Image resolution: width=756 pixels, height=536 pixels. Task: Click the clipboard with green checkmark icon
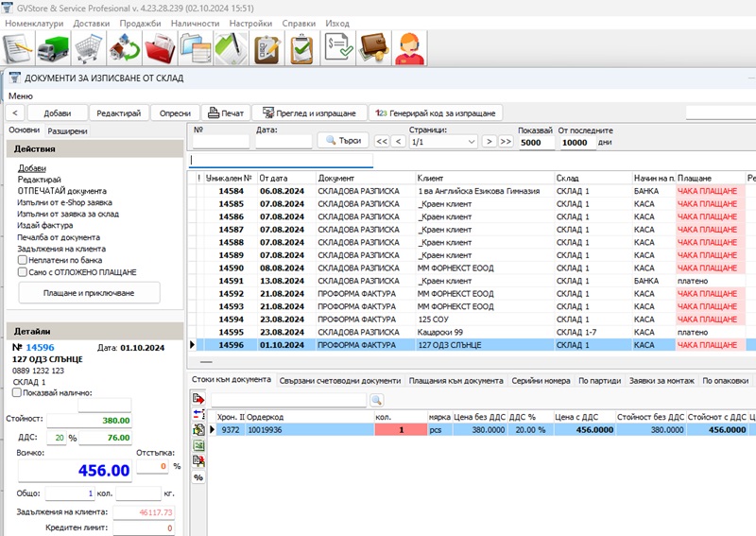[302, 48]
